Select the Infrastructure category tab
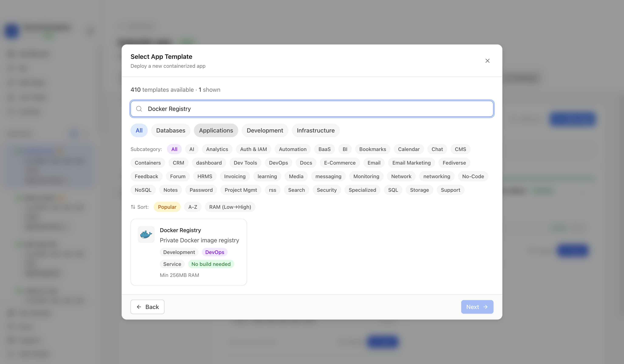 point(316,130)
